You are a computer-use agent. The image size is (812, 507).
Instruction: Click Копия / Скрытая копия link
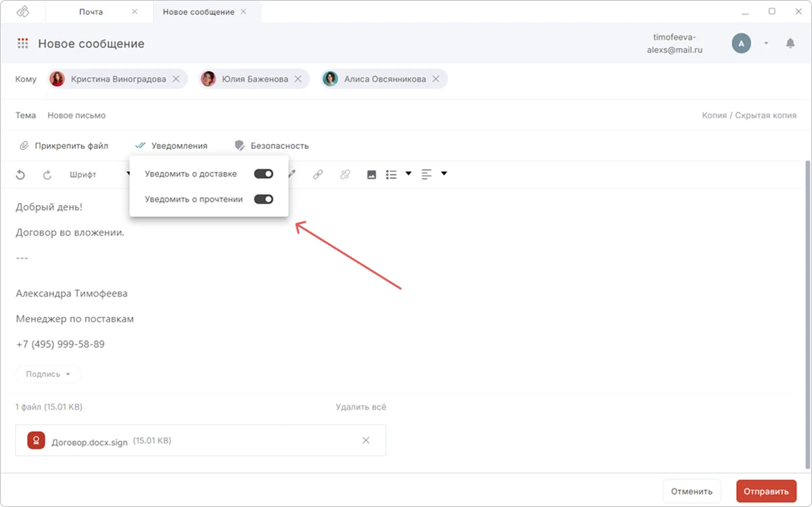(749, 115)
